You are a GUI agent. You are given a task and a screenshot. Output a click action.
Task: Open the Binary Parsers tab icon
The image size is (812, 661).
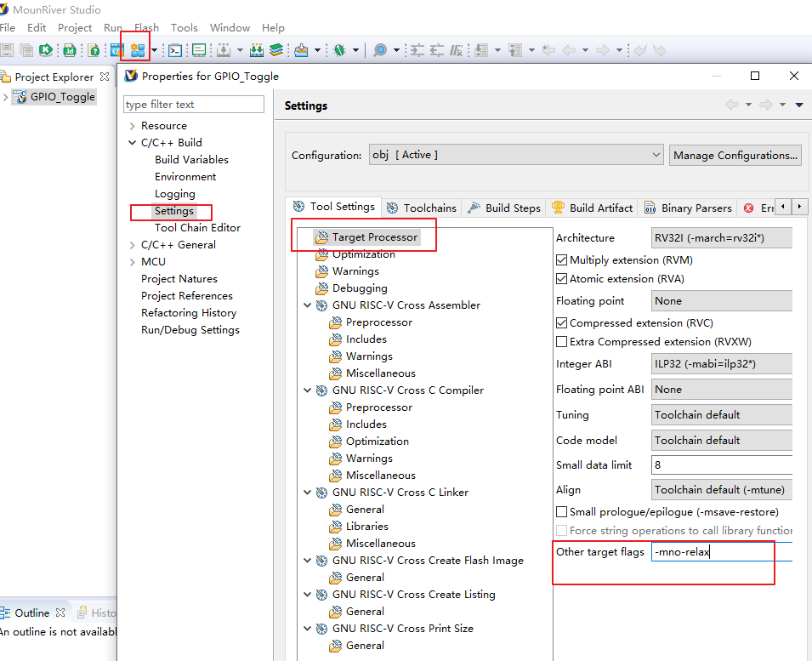[650, 208]
